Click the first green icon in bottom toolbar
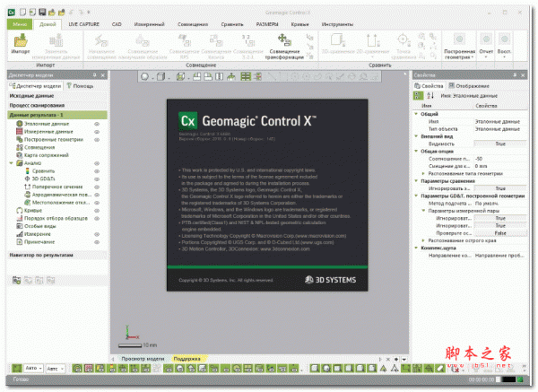The height and width of the screenshot is (392, 538). [17, 369]
